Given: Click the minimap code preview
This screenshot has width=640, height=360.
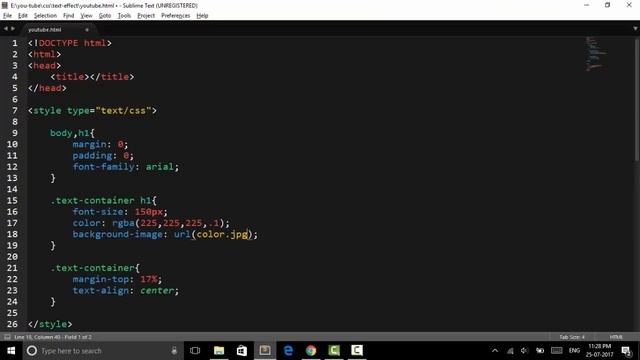Looking at the screenshot, I should coord(596,53).
